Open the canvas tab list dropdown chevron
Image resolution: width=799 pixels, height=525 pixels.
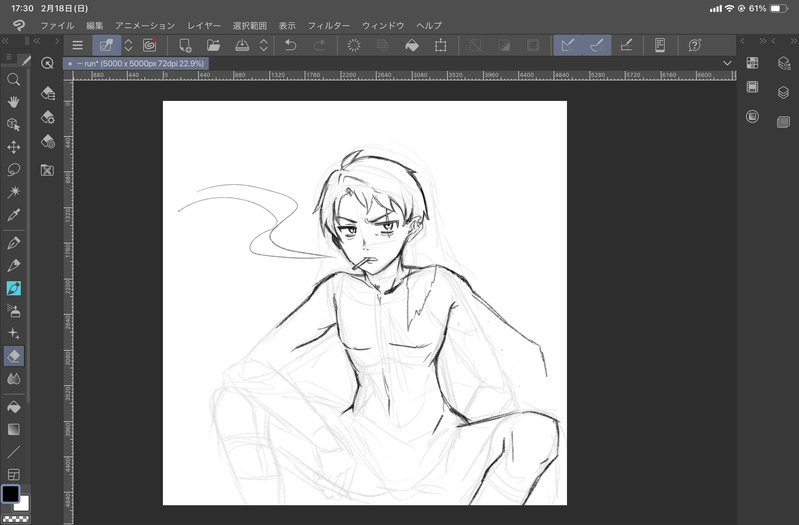(727, 63)
